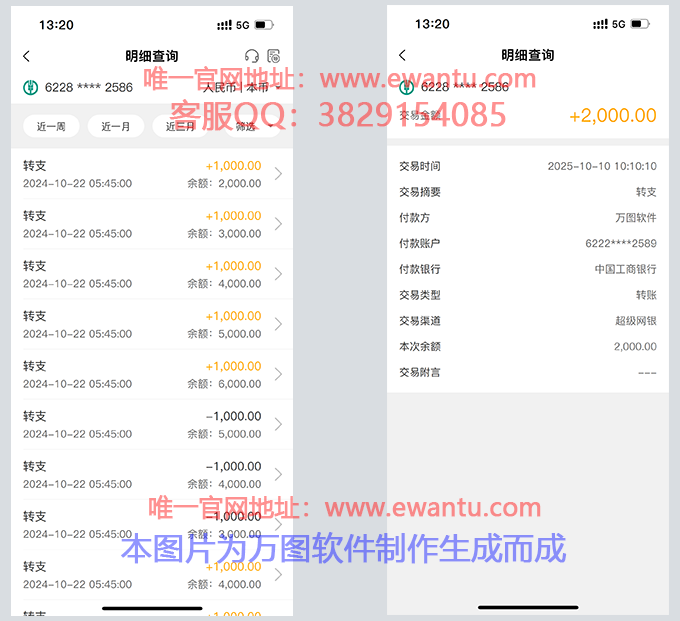The height and width of the screenshot is (621, 680).
Task: Open chevron of -1,000.00 row with balance 4,000.00
Action: (x=278, y=474)
